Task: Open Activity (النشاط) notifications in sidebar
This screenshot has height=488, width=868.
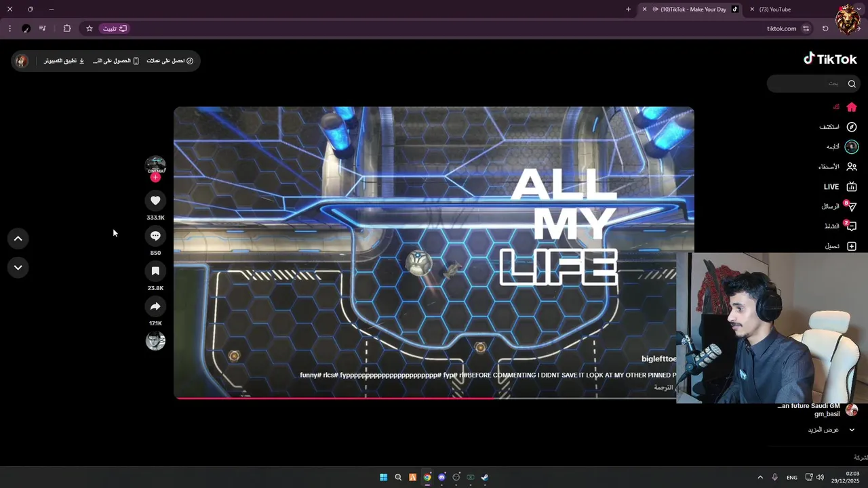Action: 840,226
